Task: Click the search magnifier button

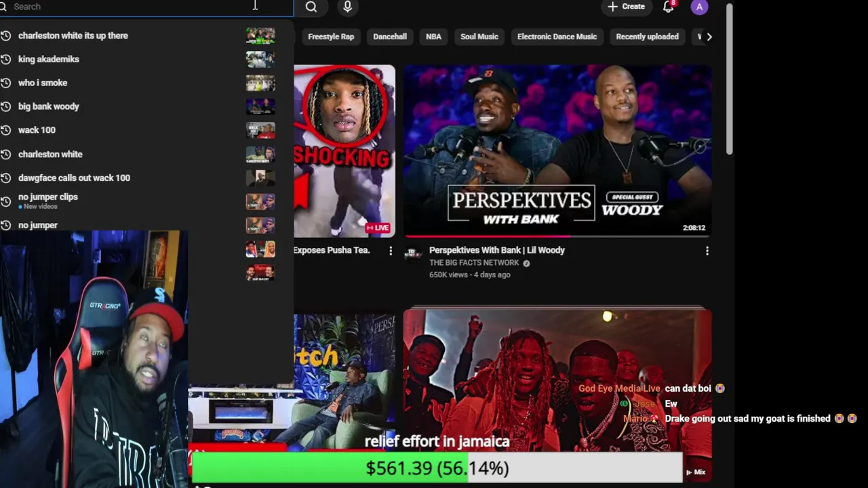Action: 311,7
